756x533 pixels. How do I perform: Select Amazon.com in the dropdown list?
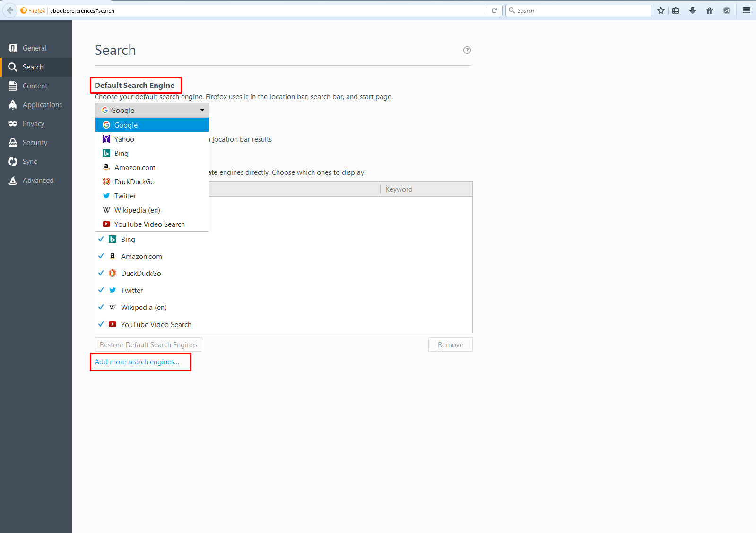(152, 167)
